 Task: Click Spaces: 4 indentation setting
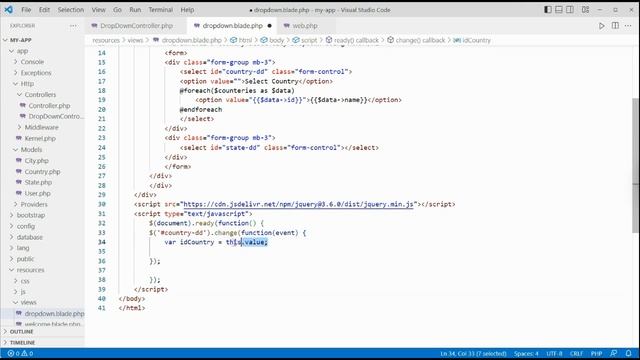[x=526, y=353]
